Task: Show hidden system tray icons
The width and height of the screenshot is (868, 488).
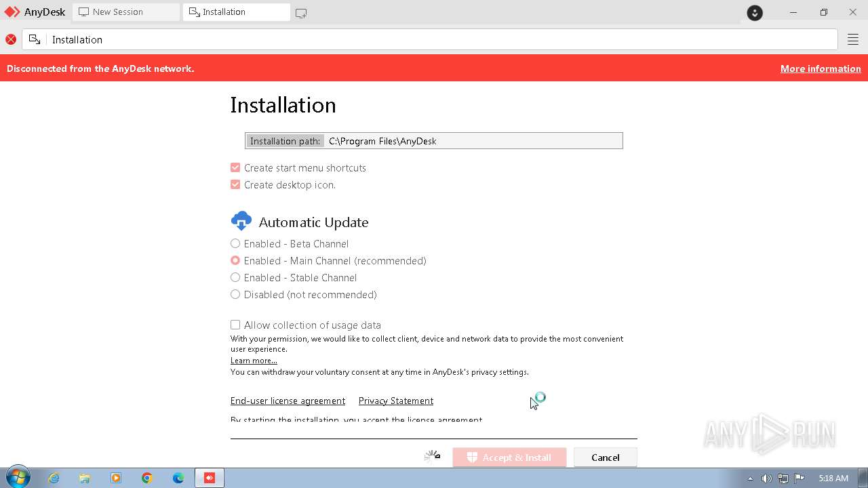Action: 750,479
